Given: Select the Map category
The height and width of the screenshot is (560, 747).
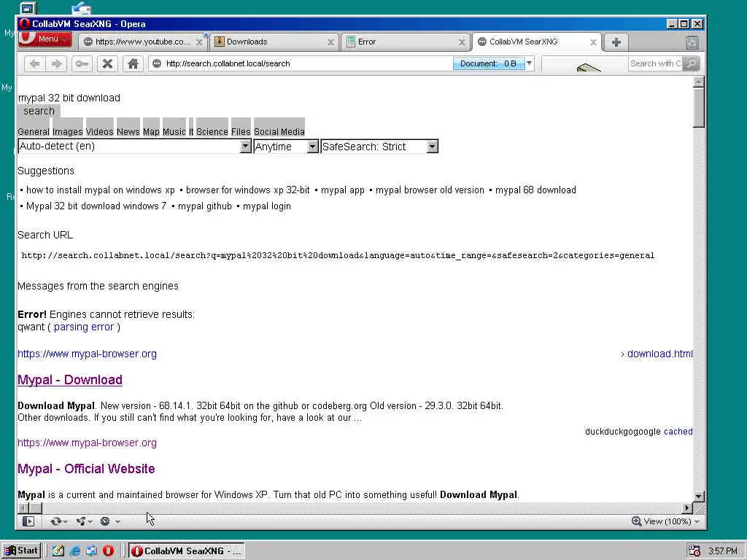Looking at the screenshot, I should (151, 131).
